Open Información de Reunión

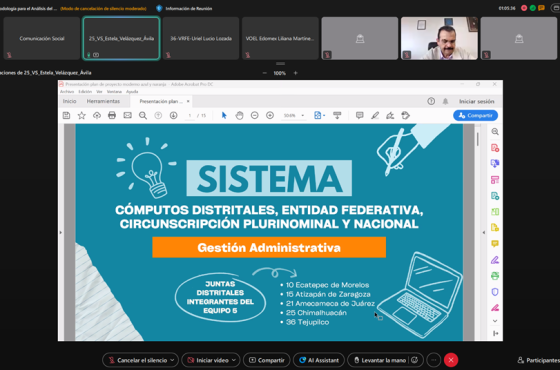pyautogui.click(x=184, y=8)
